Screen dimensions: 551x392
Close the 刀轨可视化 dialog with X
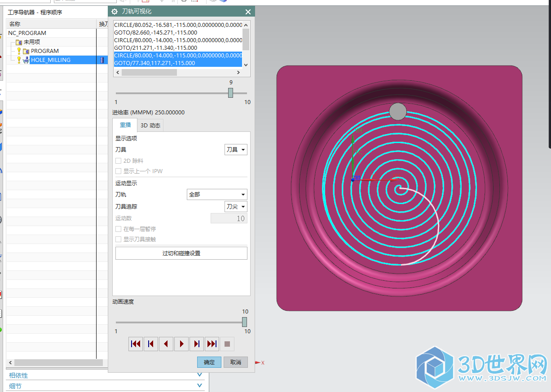(248, 12)
